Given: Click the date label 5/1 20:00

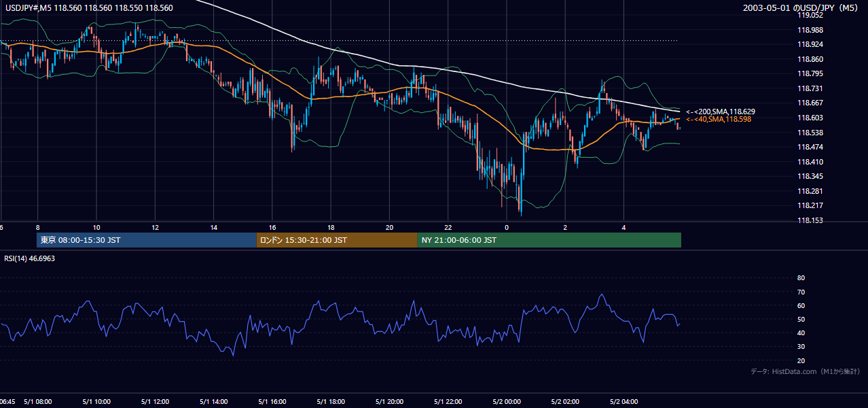Looking at the screenshot, I should 389,401.
